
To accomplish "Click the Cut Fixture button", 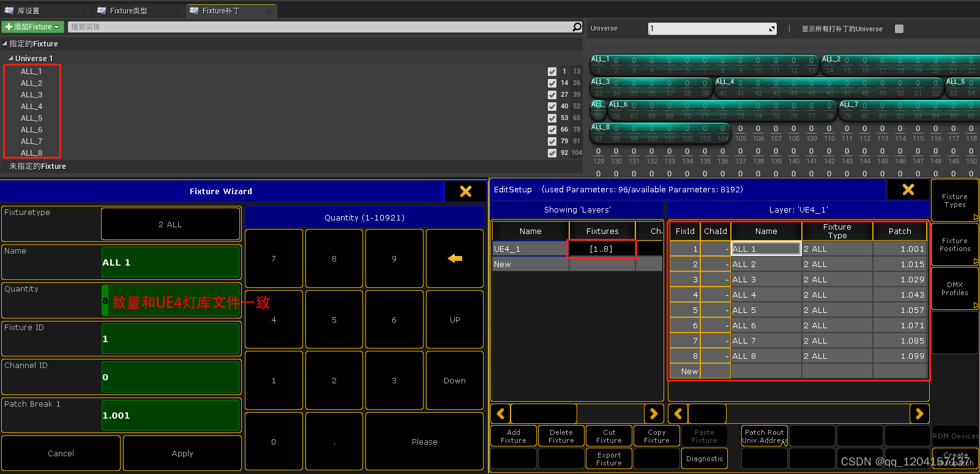I will pyautogui.click(x=609, y=436).
